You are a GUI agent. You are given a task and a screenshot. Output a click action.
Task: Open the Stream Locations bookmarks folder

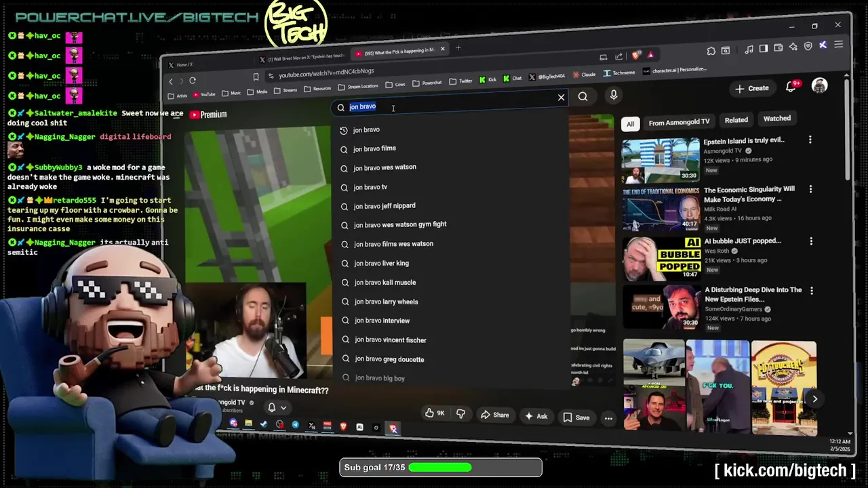(x=358, y=86)
